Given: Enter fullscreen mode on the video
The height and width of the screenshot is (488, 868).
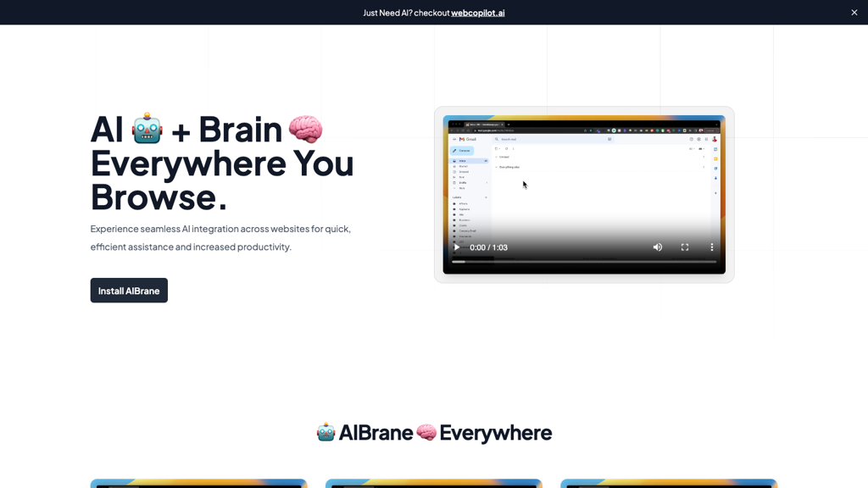Looking at the screenshot, I should coord(684,247).
